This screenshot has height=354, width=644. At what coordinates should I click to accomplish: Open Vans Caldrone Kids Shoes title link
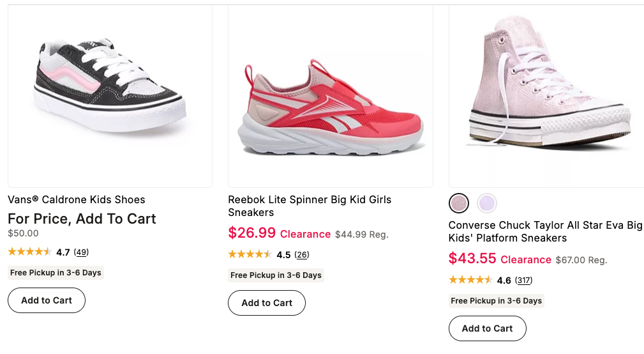(x=77, y=200)
